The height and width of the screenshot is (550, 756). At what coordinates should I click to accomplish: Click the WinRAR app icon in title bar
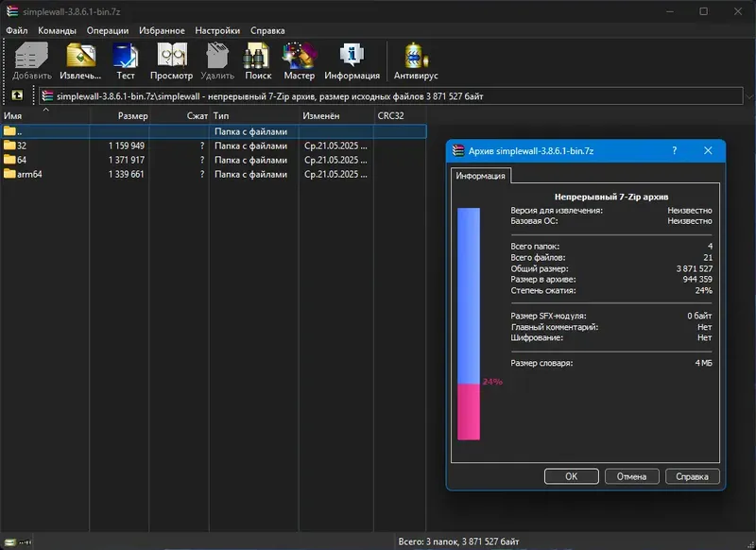(12, 11)
